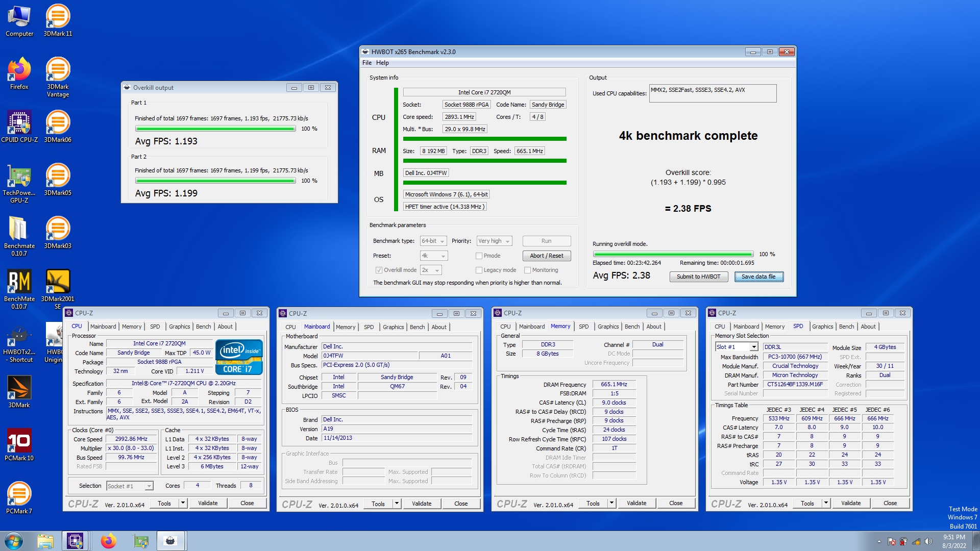Toggle the Overkill mode checkbox

pos(379,270)
